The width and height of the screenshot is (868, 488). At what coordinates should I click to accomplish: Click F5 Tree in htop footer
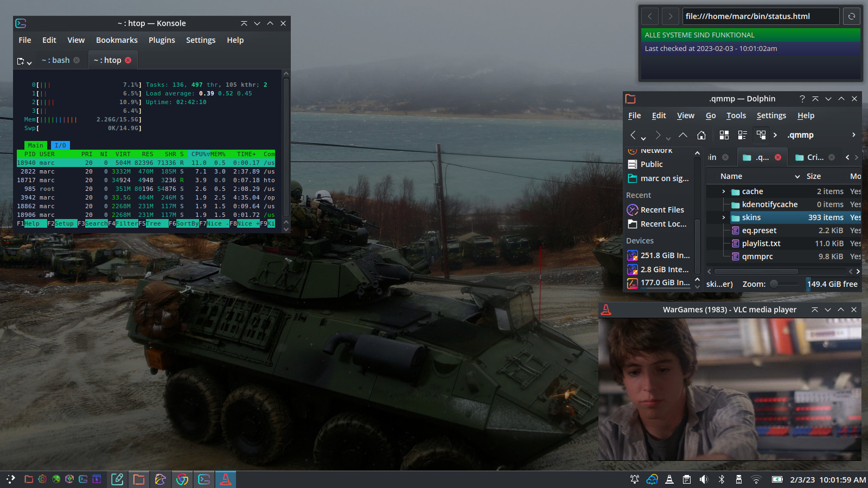coord(153,223)
